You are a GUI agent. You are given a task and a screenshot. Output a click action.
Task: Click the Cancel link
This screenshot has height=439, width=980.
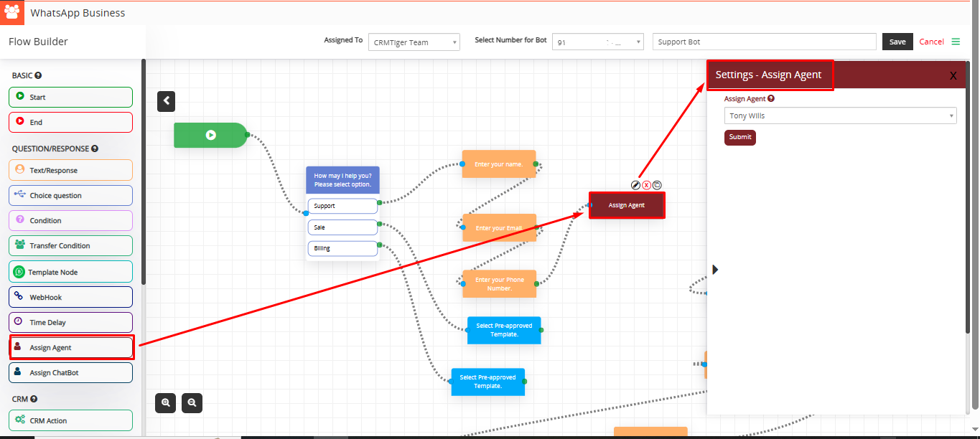click(931, 42)
